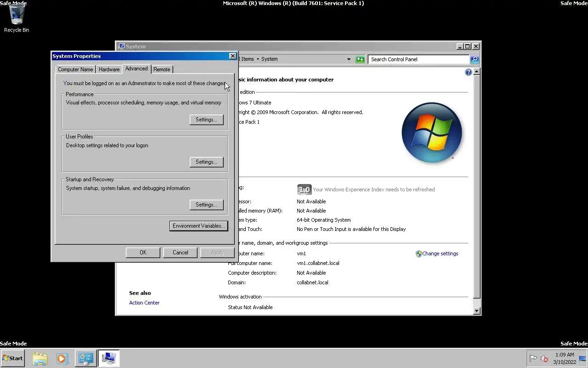Close the System Properties dialog with X

click(x=232, y=56)
